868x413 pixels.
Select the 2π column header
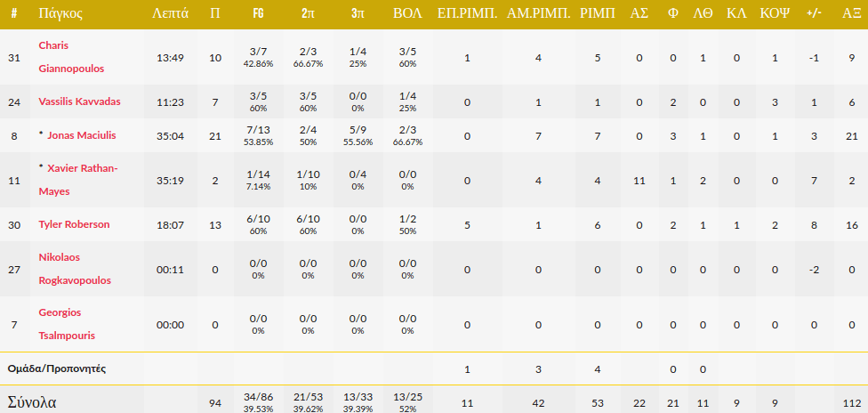click(307, 14)
